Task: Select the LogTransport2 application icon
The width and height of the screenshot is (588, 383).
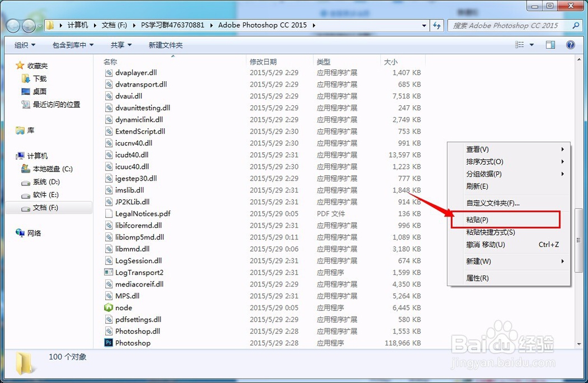Action: pyautogui.click(x=108, y=272)
